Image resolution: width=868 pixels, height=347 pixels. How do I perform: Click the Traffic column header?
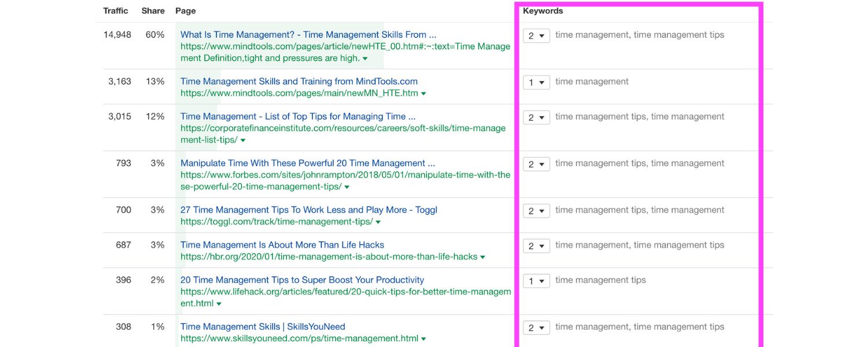[x=115, y=10]
